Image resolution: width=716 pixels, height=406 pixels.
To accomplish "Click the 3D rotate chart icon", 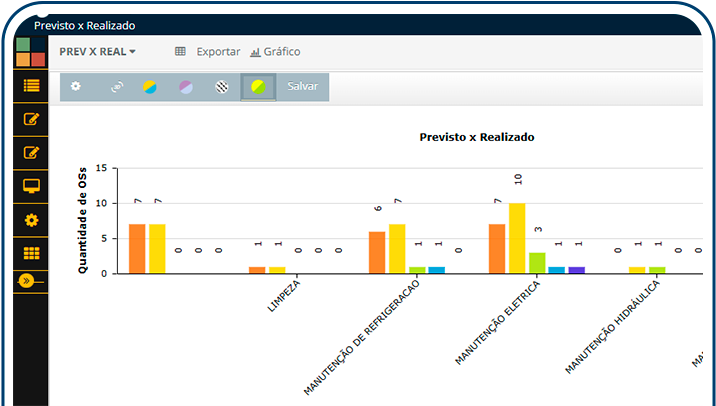I will tap(116, 87).
